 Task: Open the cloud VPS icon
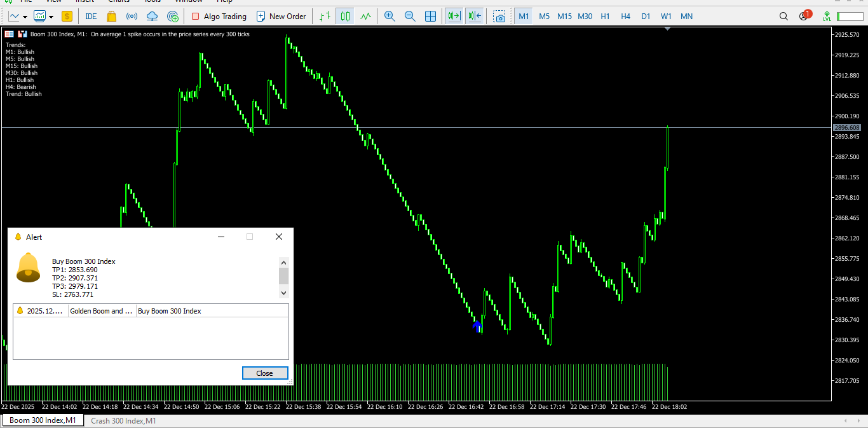[152, 17]
